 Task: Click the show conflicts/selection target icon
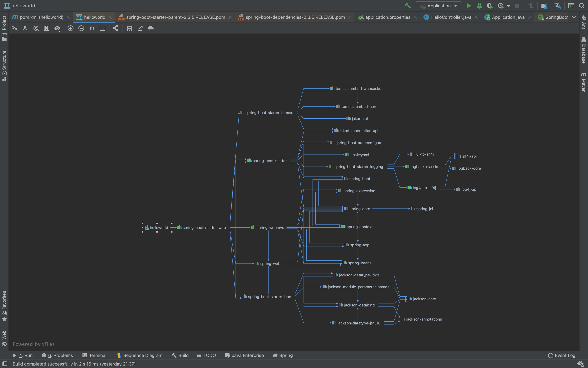point(36,28)
